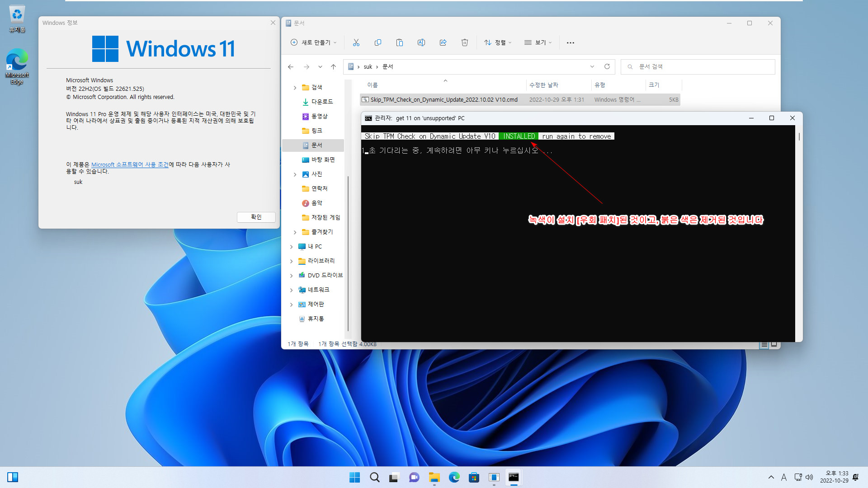Expand the 제어판 node
This screenshot has width=868, height=488.
click(292, 305)
